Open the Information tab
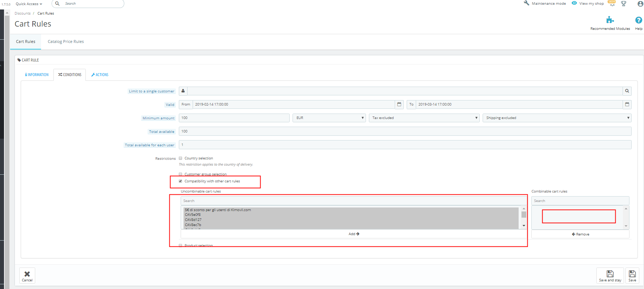The height and width of the screenshot is (289, 644). pyautogui.click(x=37, y=75)
